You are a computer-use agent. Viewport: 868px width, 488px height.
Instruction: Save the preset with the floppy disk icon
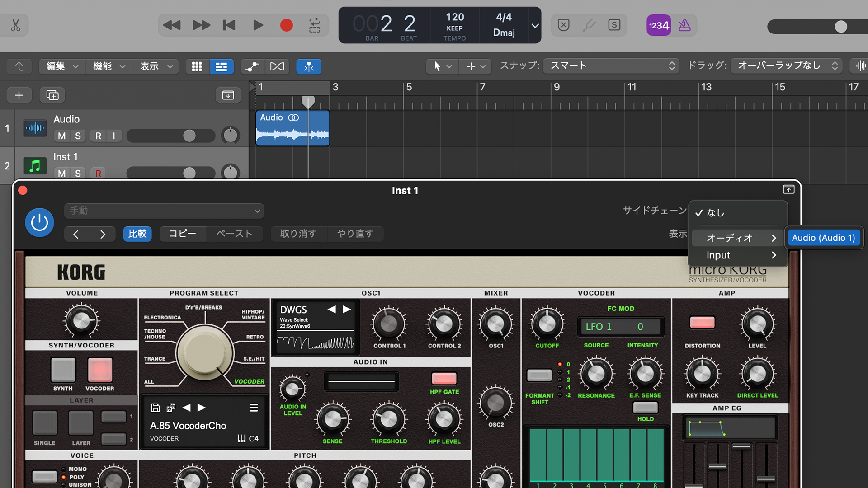[156, 408]
